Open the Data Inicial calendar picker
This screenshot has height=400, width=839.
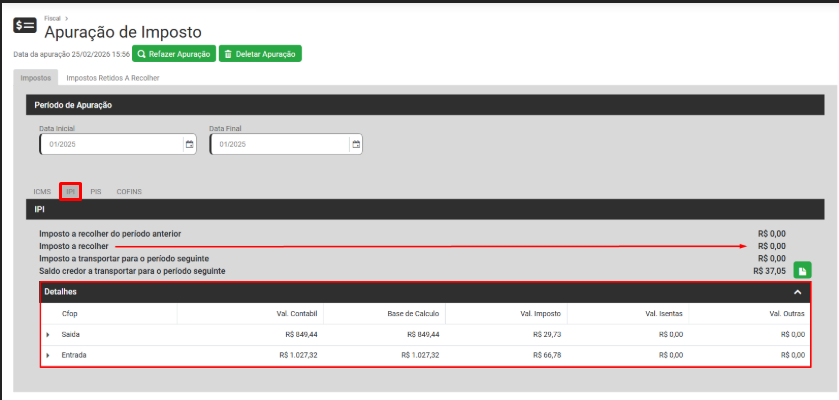(189, 144)
